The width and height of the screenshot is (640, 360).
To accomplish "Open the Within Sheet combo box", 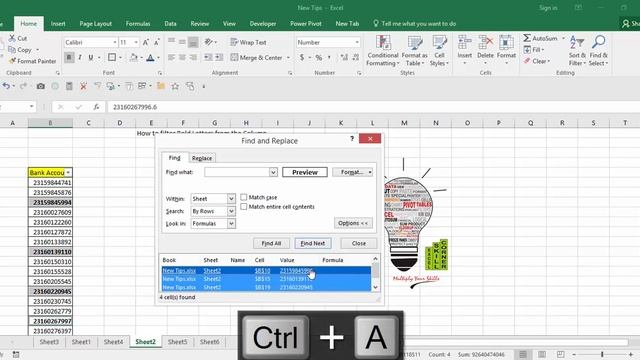I will pyautogui.click(x=213, y=199).
